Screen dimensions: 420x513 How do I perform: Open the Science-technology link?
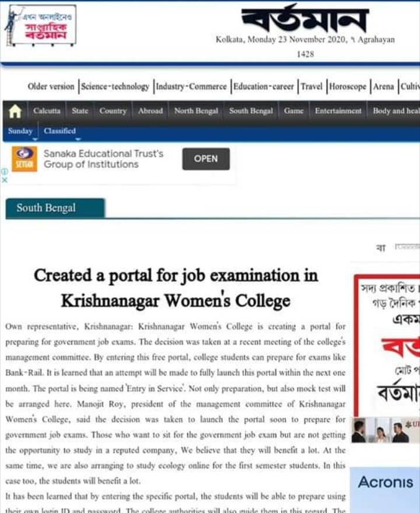(116, 87)
